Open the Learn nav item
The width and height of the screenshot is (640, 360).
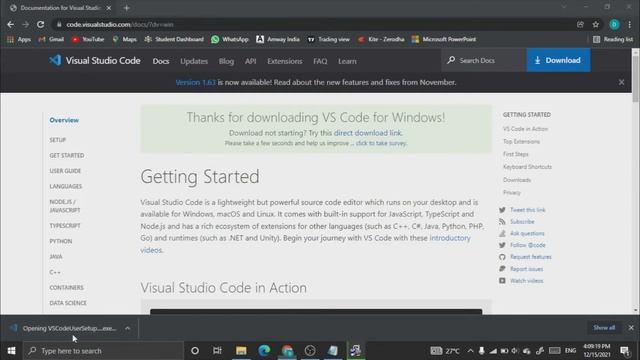pos(347,61)
